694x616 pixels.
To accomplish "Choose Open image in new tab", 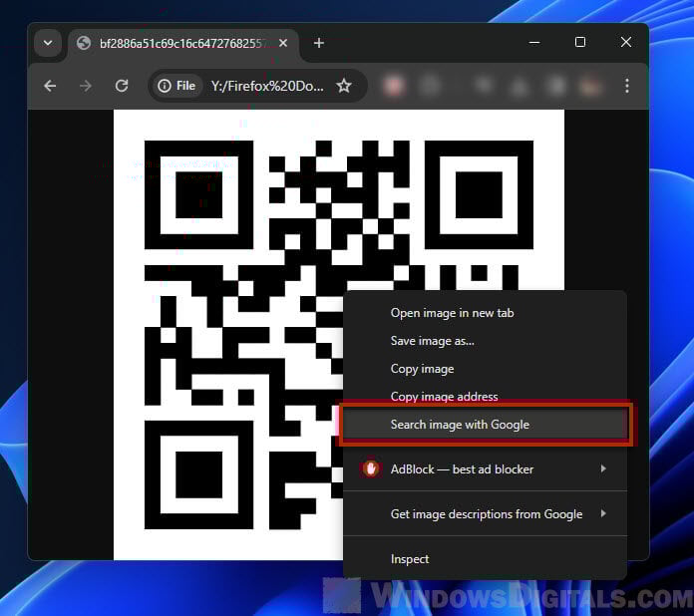I will [485, 313].
